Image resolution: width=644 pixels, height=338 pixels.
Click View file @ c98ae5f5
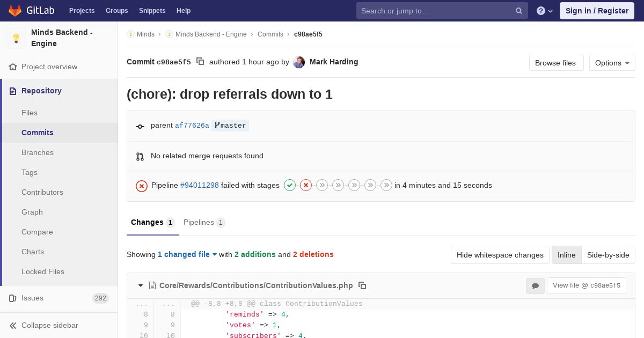[587, 285]
